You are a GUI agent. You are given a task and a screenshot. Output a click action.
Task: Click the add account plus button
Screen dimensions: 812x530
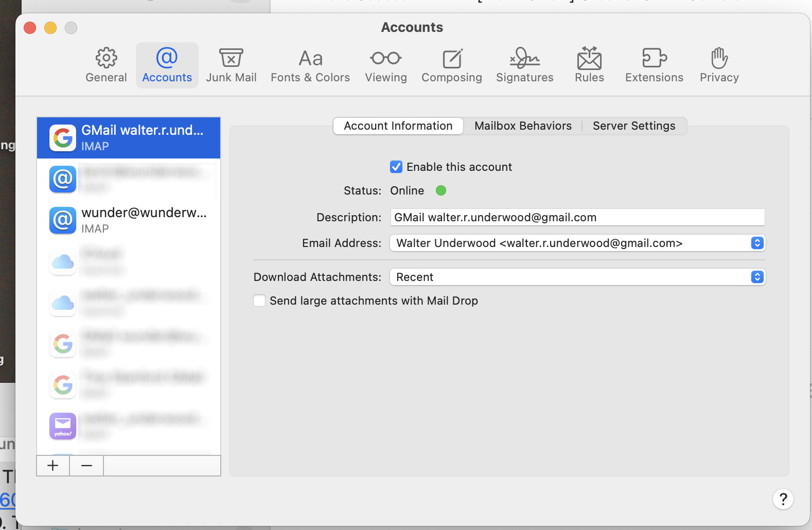[53, 466]
